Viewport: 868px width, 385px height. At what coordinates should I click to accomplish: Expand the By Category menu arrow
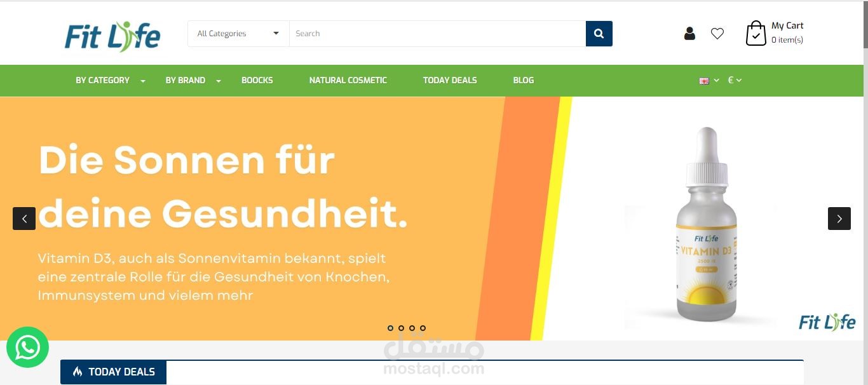pos(143,81)
